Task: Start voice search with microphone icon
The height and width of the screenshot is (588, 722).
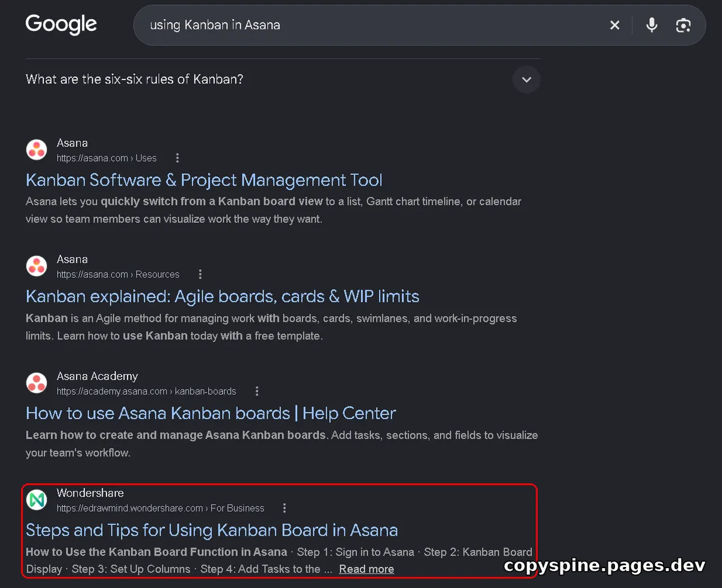Action: pos(652,25)
